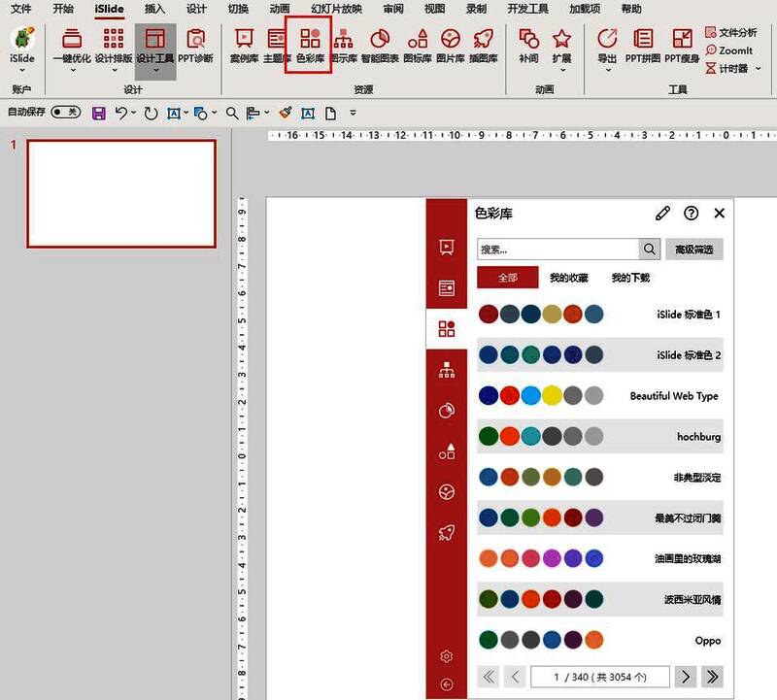This screenshot has height=700, width=777.
Task: Click the 高级筛选 advanced filter button
Action: 693,250
